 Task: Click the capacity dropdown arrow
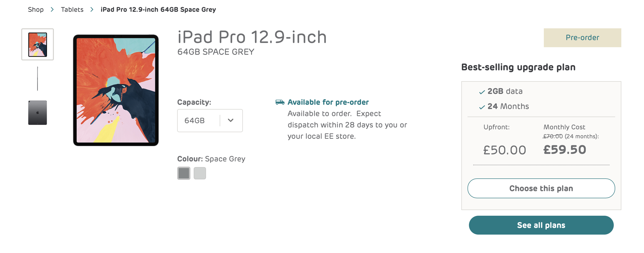pos(231,121)
